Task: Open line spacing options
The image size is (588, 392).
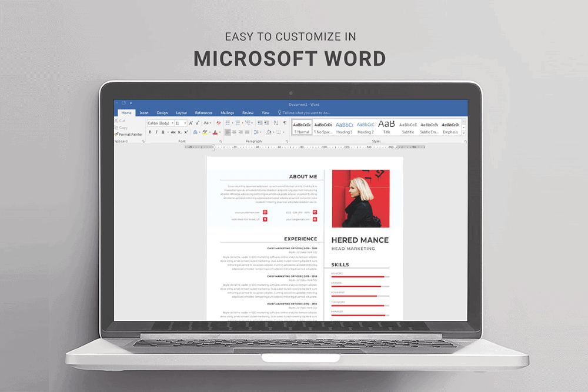Action: pyautogui.click(x=256, y=132)
